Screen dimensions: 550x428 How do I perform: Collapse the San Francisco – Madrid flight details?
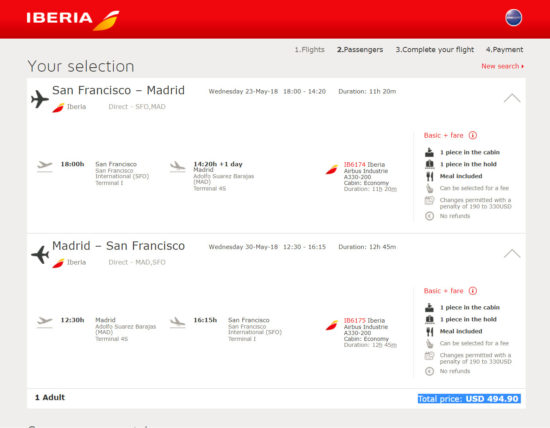512,98
